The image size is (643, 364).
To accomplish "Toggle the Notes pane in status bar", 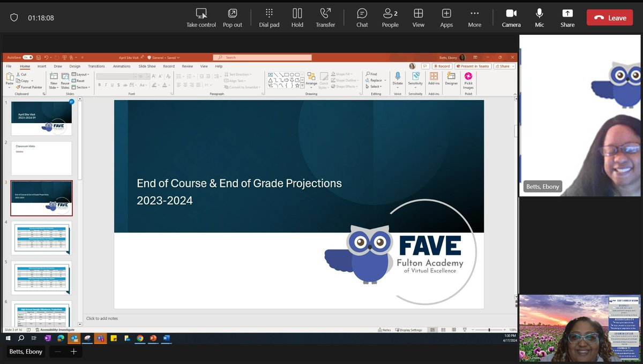I will click(384, 330).
